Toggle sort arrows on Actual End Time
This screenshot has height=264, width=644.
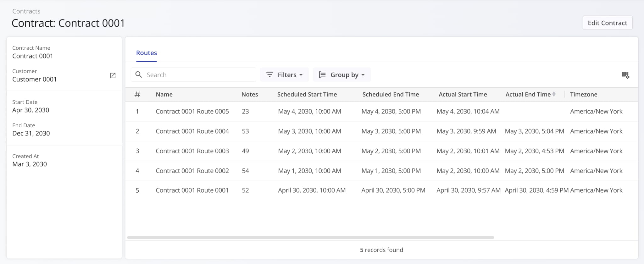tap(554, 94)
